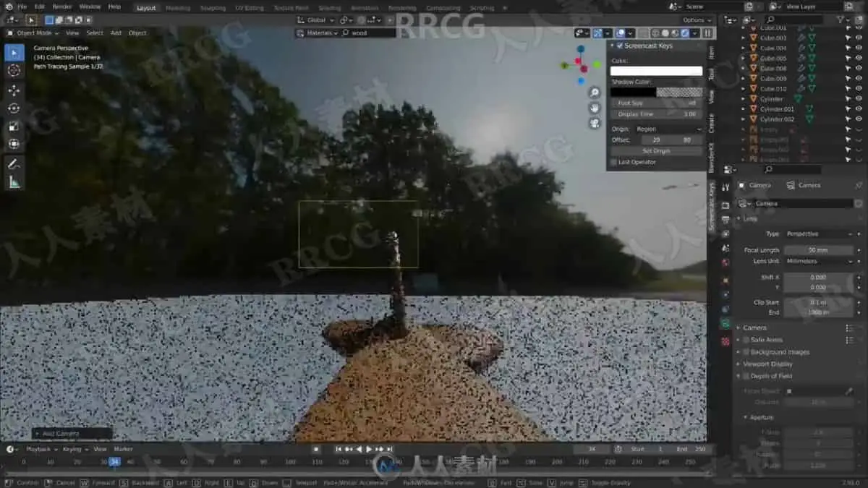Open the Origin Region dropdown

click(x=668, y=129)
